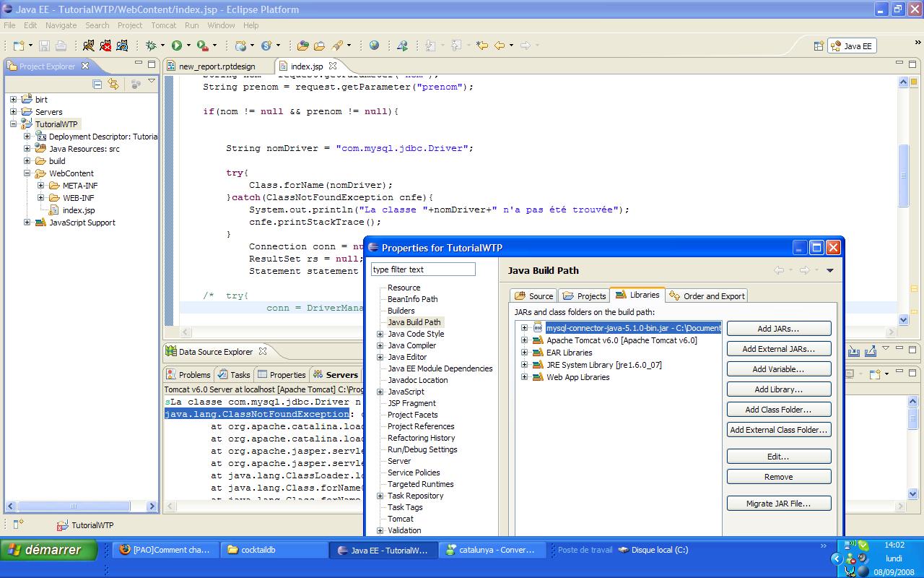This screenshot has width=924, height=578.
Task: Click the Stop Tomcat icon with red cross
Action: pos(105,46)
